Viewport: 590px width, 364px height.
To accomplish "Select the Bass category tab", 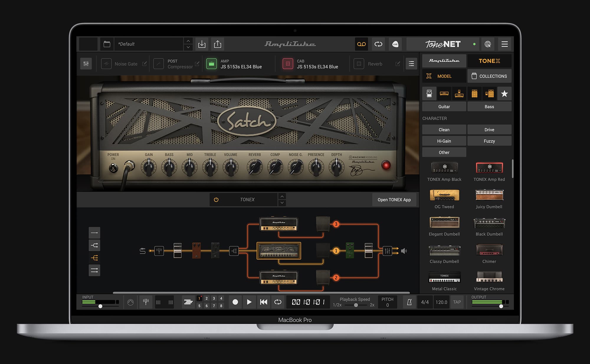I will coord(489,106).
